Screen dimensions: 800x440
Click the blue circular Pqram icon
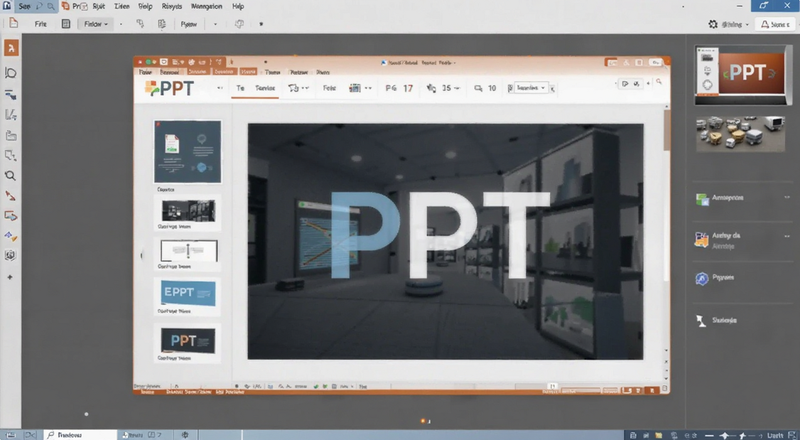(x=702, y=278)
